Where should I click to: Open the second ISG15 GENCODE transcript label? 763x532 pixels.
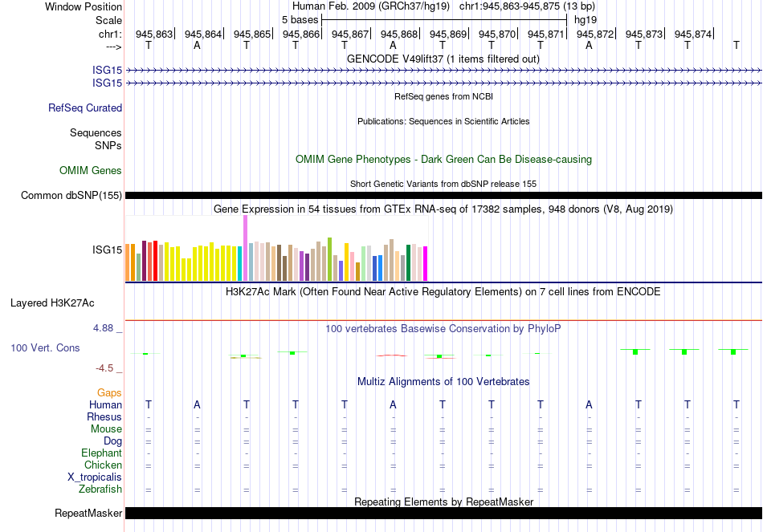(107, 83)
